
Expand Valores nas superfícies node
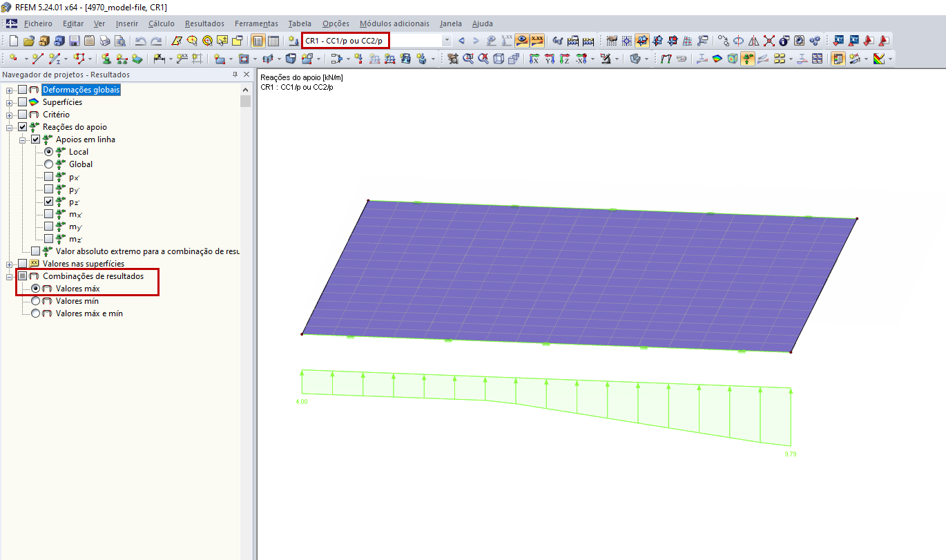[10, 264]
